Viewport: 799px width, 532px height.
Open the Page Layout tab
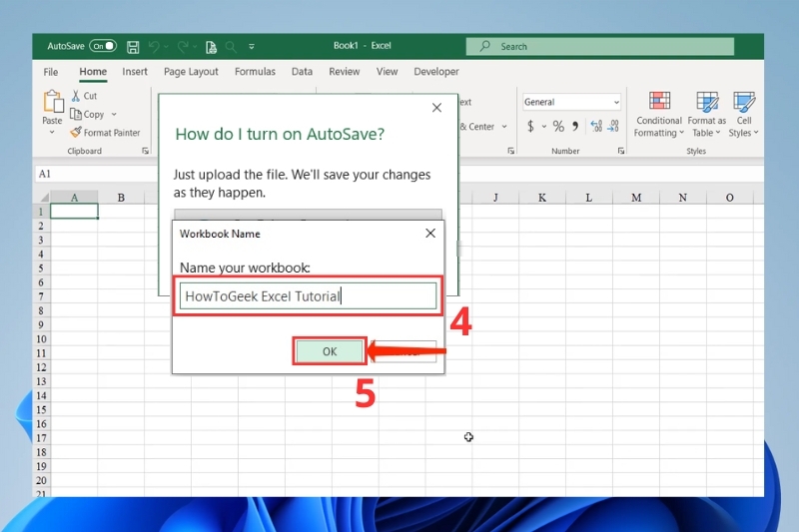pyautogui.click(x=191, y=72)
